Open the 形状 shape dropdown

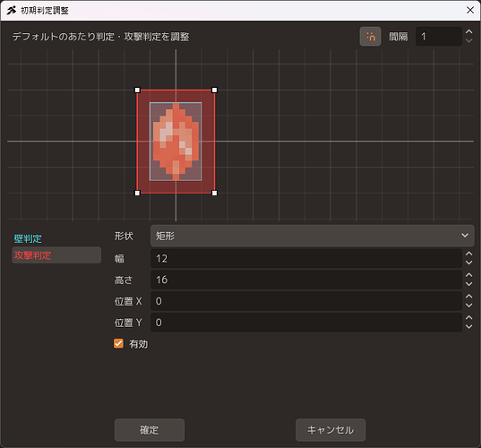coord(313,236)
